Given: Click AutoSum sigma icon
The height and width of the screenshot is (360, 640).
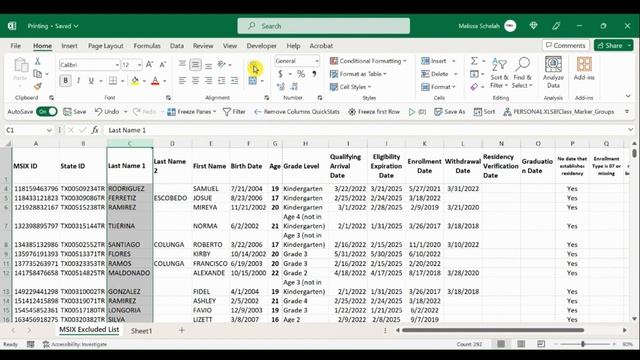Looking at the screenshot, I should click(474, 61).
